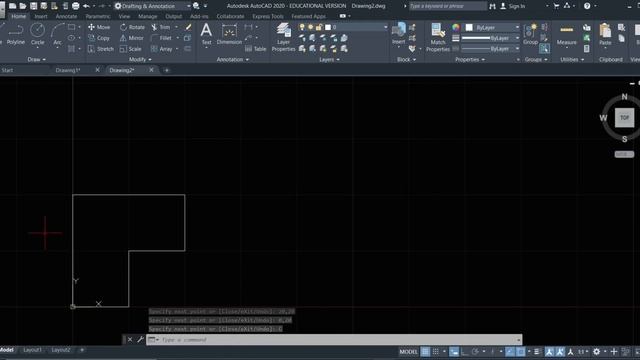The image size is (640, 360).
Task: Toggle dynamic input in status bar
Action: click(454, 351)
